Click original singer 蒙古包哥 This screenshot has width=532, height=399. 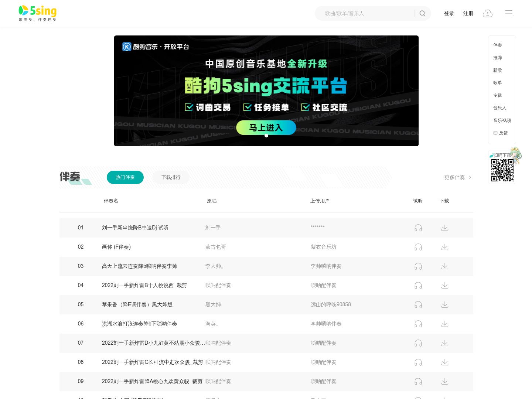(x=216, y=247)
